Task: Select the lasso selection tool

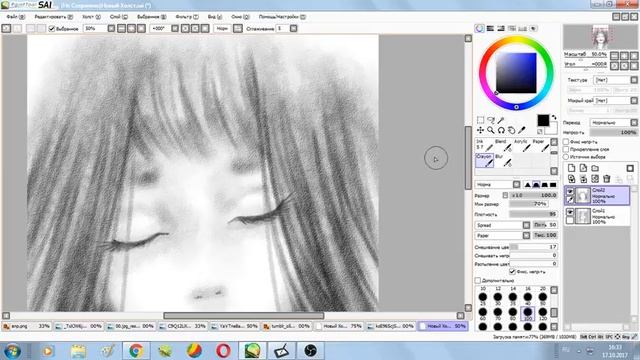Action: point(491,120)
